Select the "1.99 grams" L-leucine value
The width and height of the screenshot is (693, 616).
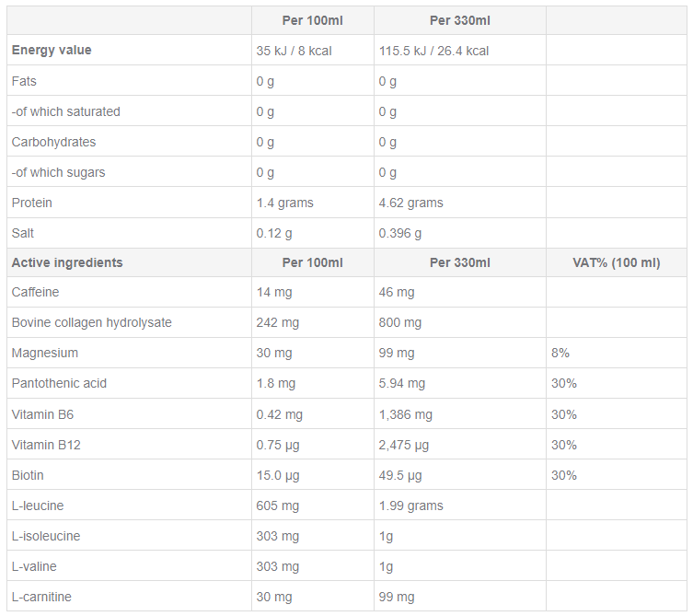[410, 506]
